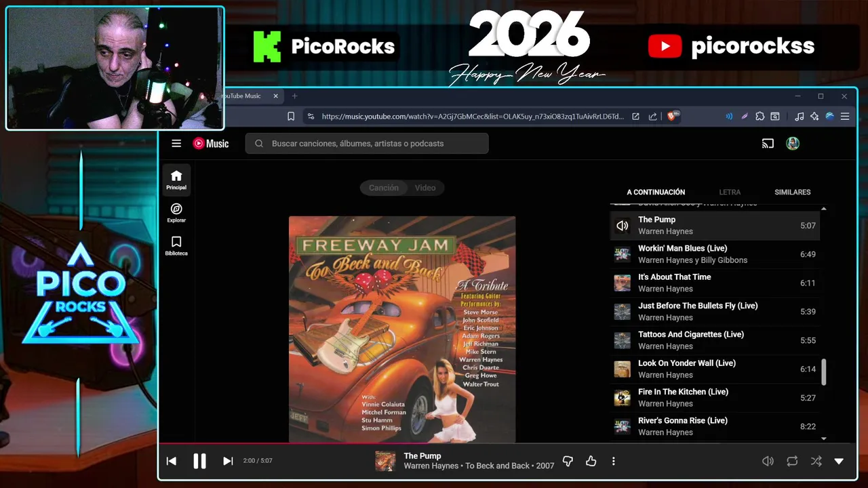The image size is (868, 488).
Task: Dislike The Pump with thumbs down
Action: [x=568, y=461]
